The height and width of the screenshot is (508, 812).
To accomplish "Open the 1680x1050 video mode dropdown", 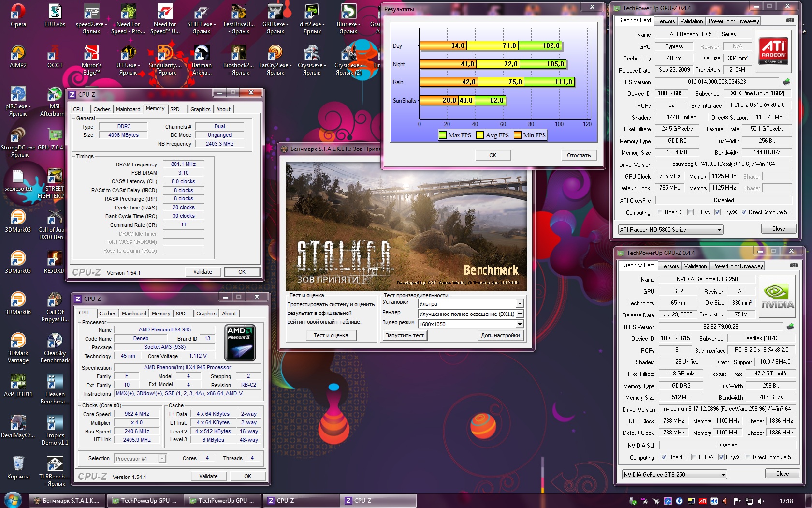I will (470, 324).
